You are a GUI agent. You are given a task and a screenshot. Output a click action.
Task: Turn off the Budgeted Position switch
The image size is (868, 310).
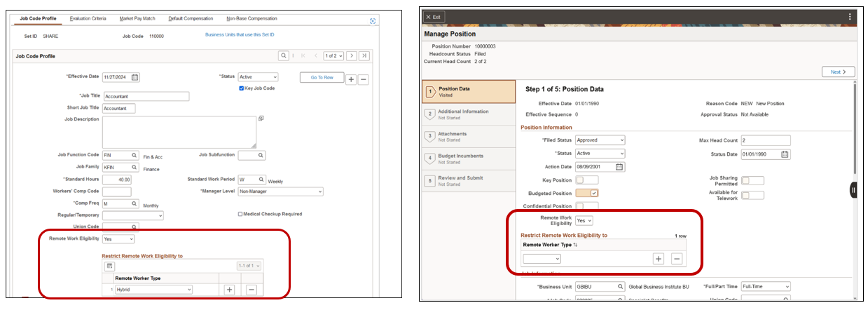[586, 193]
